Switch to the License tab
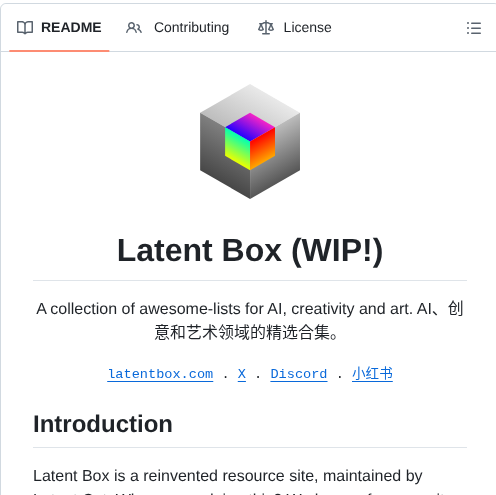496x495 pixels. coord(295,28)
